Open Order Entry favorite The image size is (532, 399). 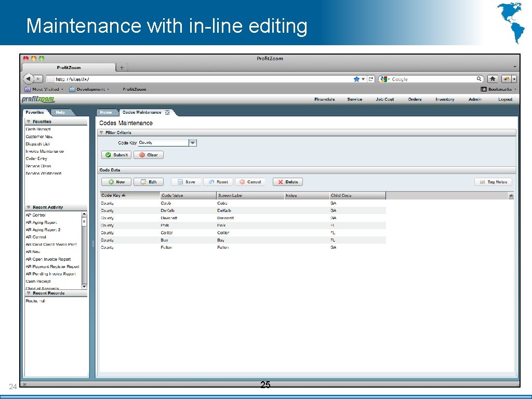point(36,159)
